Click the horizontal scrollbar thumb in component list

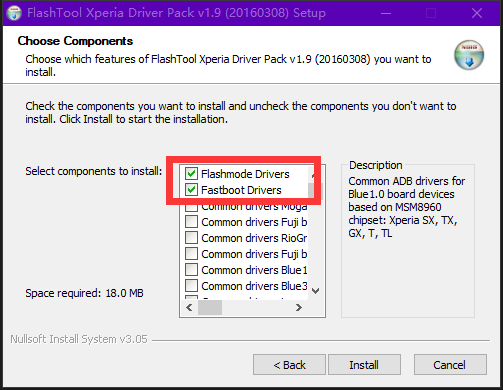210,307
